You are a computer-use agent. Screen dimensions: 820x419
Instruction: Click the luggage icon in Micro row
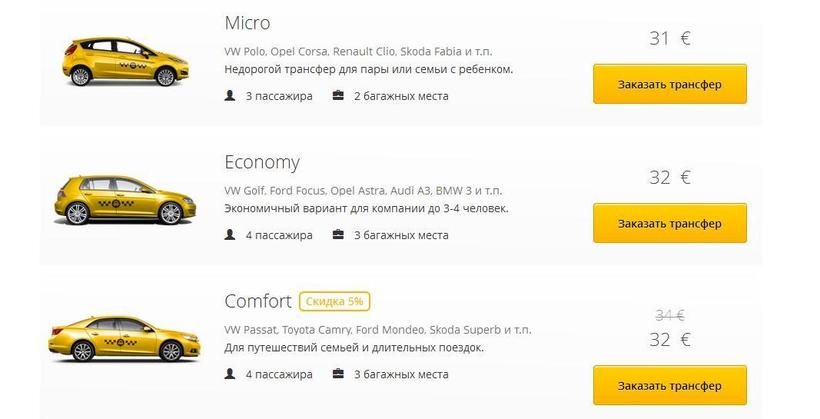tap(338, 96)
